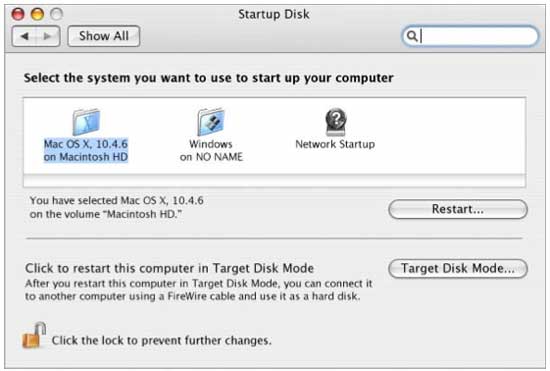Click the magnifying glass search icon
550x371 pixels.
coord(412,36)
